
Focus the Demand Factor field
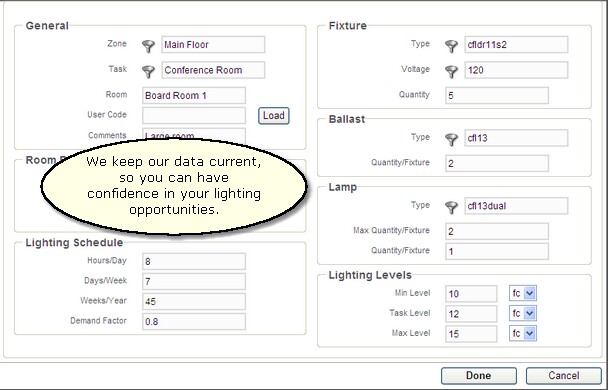click(x=194, y=321)
